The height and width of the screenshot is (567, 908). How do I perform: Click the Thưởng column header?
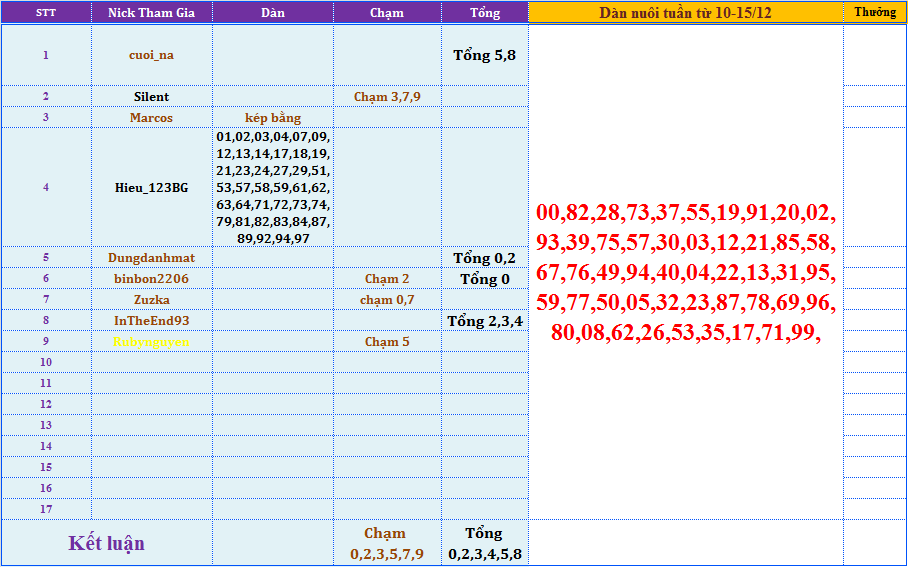875,13
